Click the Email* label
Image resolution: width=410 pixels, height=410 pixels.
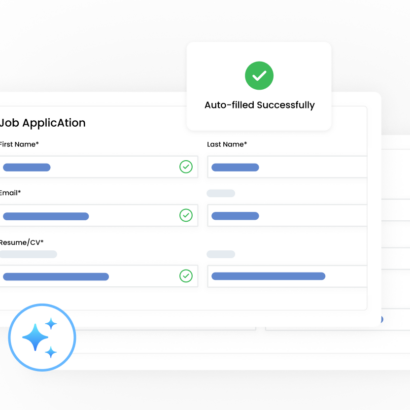[10, 193]
